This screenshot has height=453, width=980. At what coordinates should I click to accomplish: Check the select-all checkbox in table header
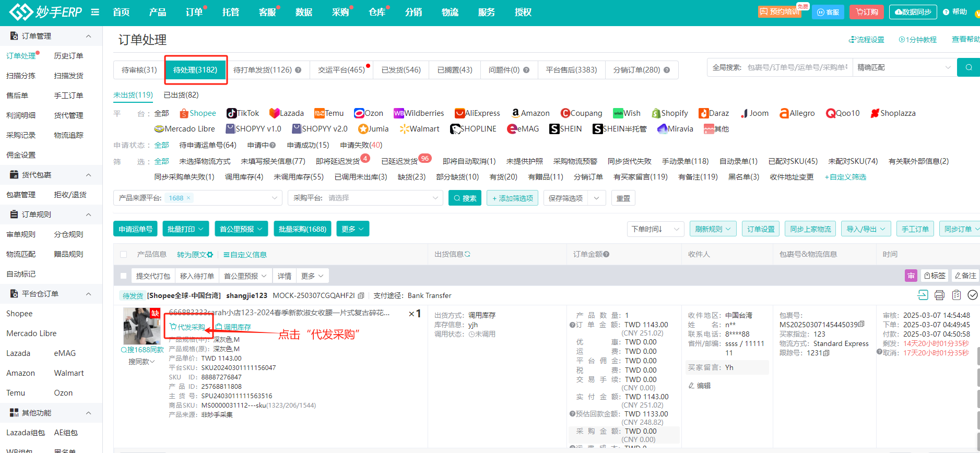pos(124,255)
